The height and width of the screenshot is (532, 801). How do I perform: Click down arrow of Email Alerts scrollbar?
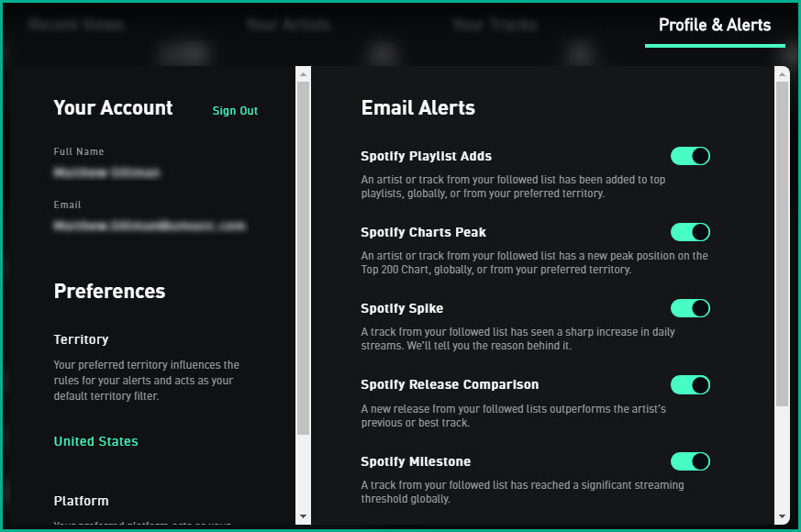[x=782, y=516]
